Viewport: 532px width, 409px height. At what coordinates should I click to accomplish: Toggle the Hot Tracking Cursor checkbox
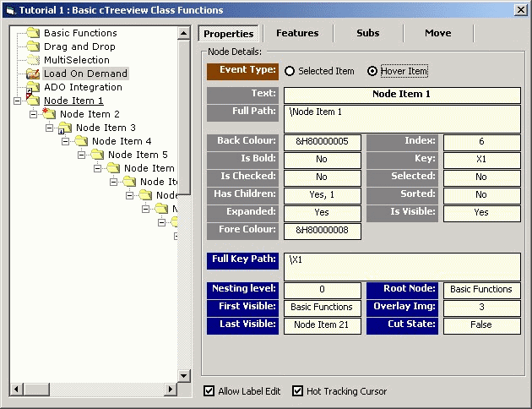tap(297, 390)
